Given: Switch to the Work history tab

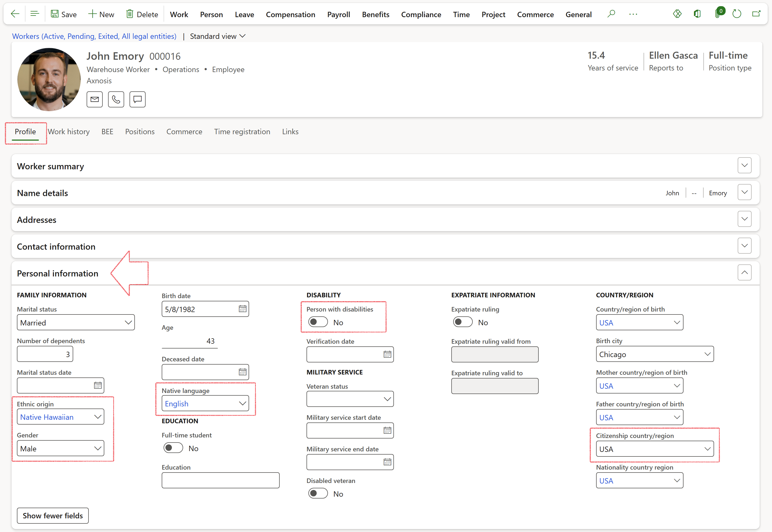Looking at the screenshot, I should click(69, 132).
